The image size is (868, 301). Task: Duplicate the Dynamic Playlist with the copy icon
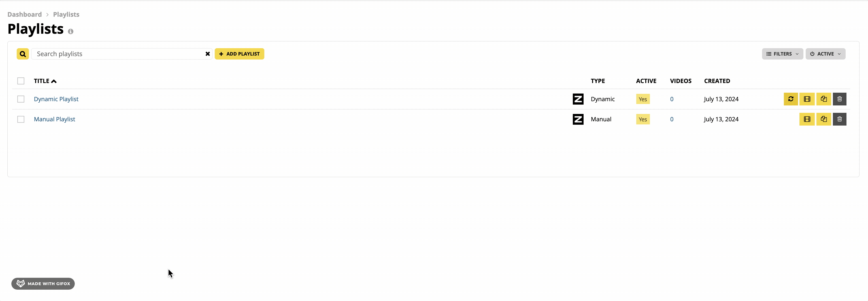(824, 99)
